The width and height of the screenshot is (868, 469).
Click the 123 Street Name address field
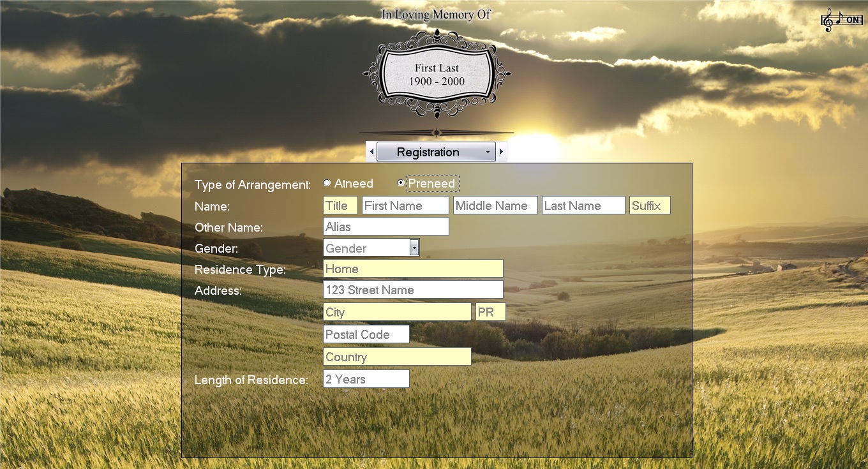pos(413,290)
